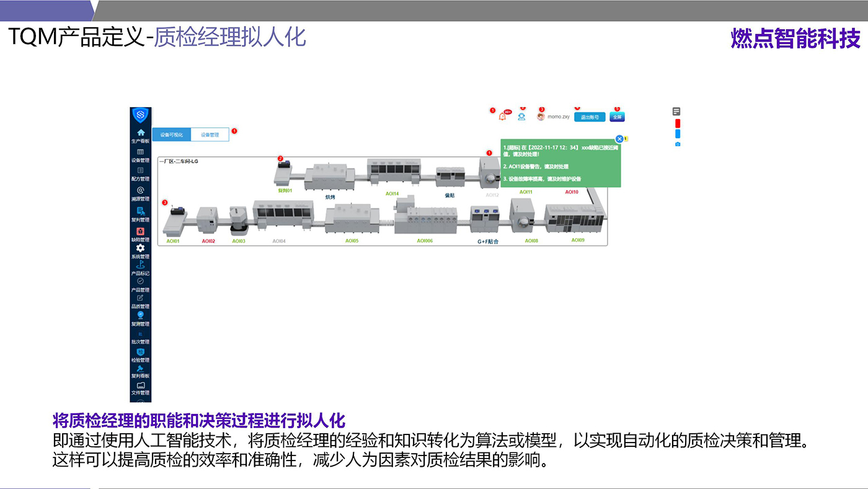Viewport: 868px width, 489px height.
Task: Open 文件管理 folder icon in sidebar
Action: point(141,385)
